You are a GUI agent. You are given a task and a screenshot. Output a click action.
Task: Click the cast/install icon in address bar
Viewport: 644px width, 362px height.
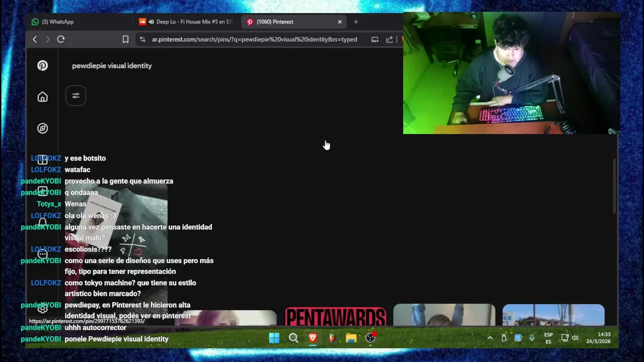pyautogui.click(x=375, y=39)
